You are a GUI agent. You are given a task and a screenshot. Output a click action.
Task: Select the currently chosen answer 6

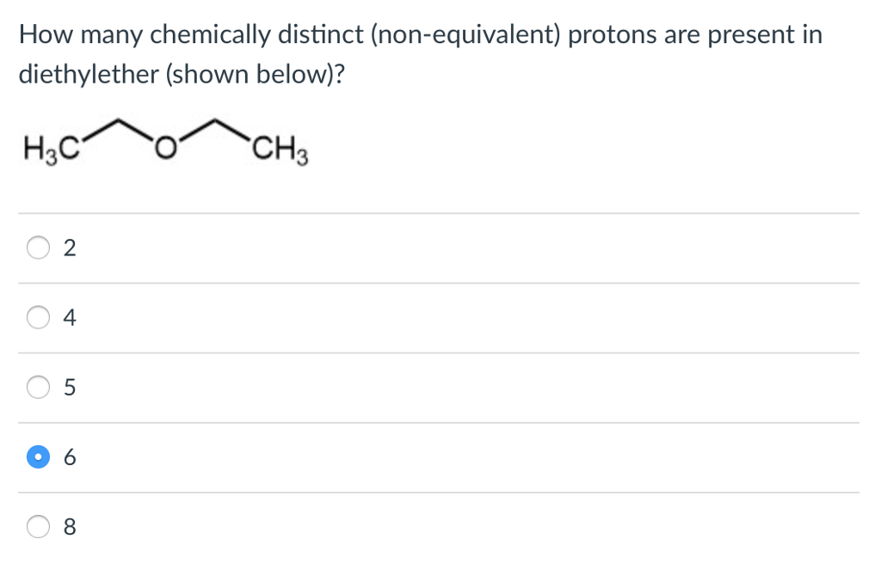38,457
